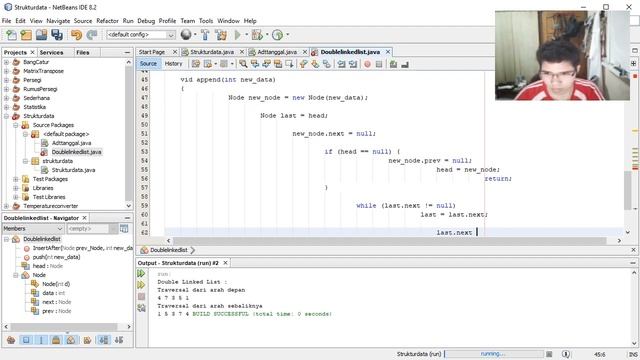
Task: Click the Save All toolbar icon
Action: pos(57,35)
